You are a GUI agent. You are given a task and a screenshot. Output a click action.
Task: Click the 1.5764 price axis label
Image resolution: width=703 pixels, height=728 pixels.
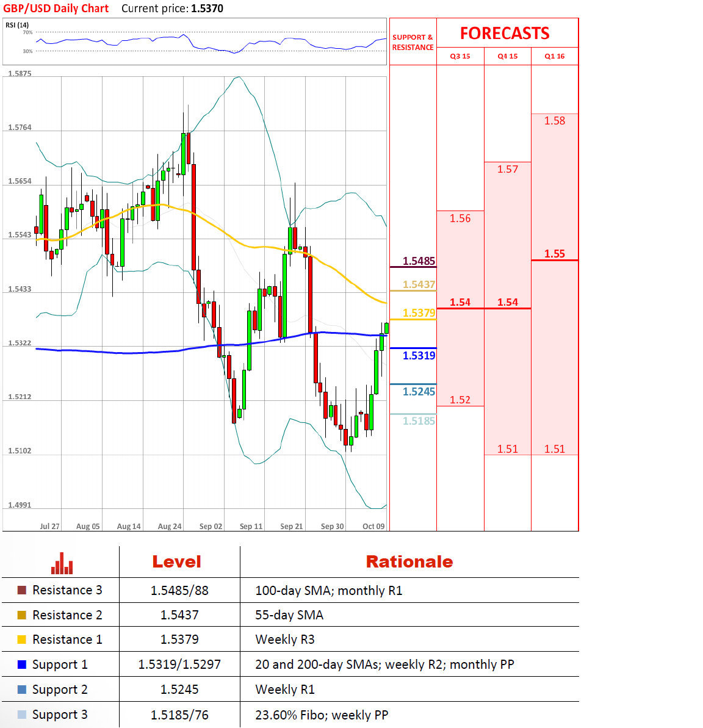(x=20, y=127)
